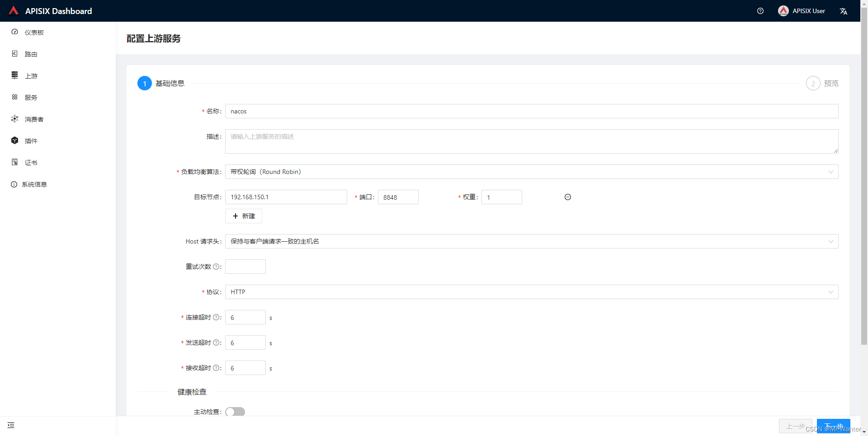
Task: Click the APISIX User name label
Action: 809,11
